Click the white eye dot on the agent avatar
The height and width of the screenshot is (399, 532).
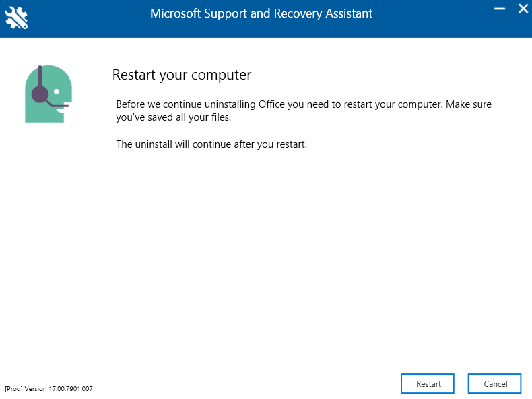point(57,92)
